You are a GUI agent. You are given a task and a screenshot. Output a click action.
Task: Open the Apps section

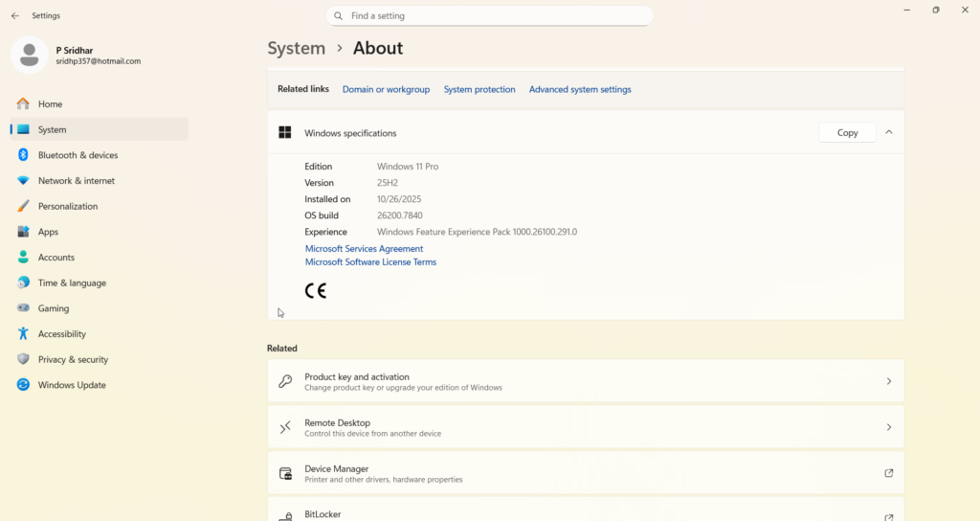point(99,232)
